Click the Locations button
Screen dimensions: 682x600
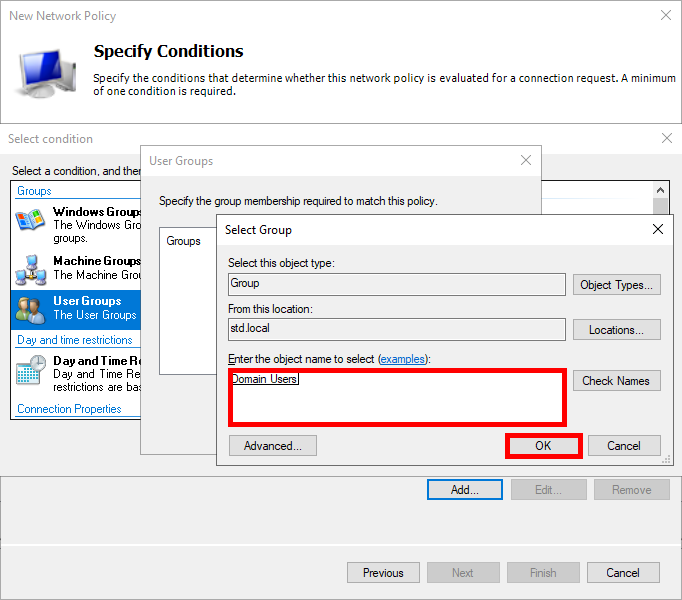point(616,329)
